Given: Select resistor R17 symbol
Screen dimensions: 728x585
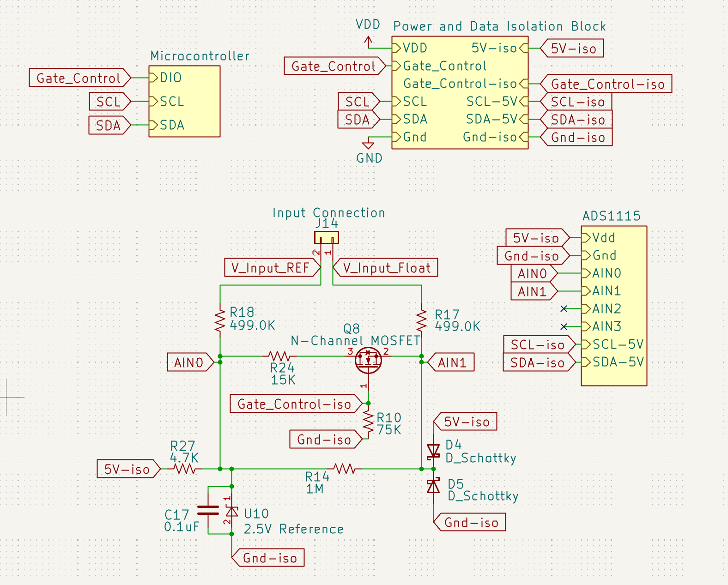Looking at the screenshot, I should coord(421,321).
